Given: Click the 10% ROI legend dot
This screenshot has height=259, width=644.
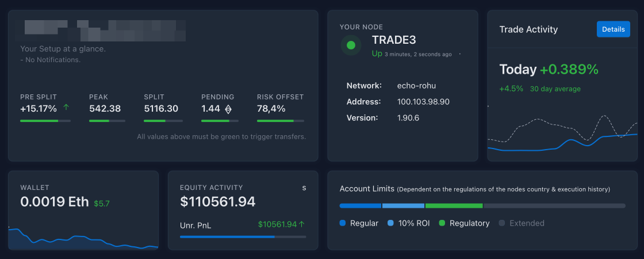Looking at the screenshot, I should [x=391, y=223].
